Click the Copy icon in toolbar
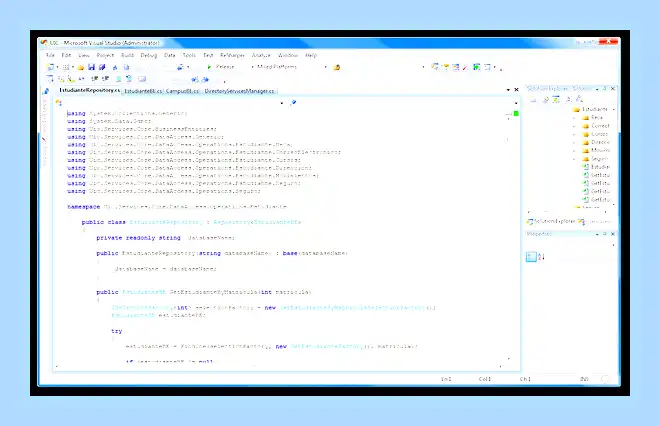This screenshot has width=660, height=426. point(126,67)
